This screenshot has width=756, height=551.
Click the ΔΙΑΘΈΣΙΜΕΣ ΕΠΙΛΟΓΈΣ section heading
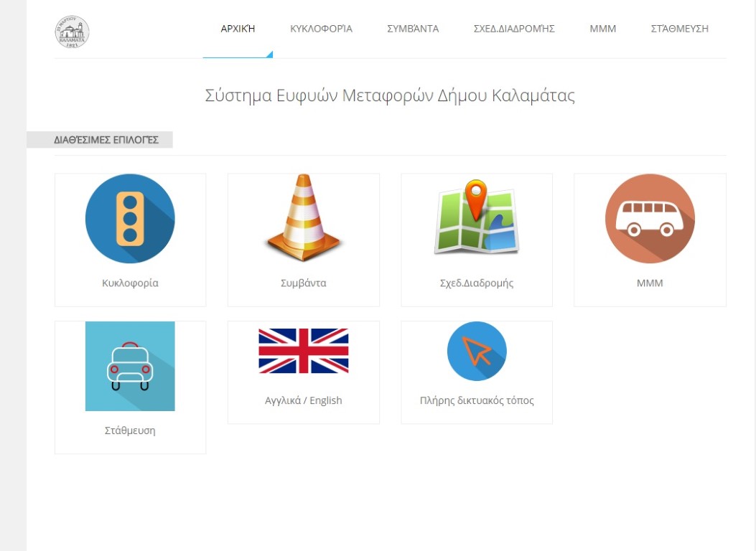click(x=106, y=140)
